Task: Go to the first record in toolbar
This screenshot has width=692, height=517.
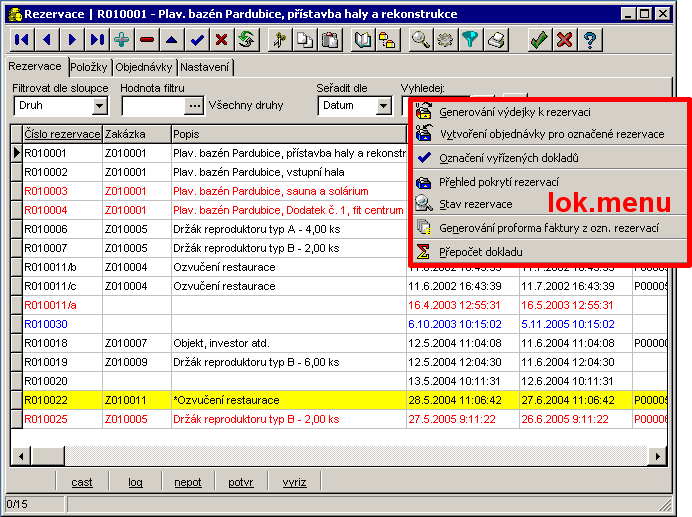Action: click(x=21, y=40)
